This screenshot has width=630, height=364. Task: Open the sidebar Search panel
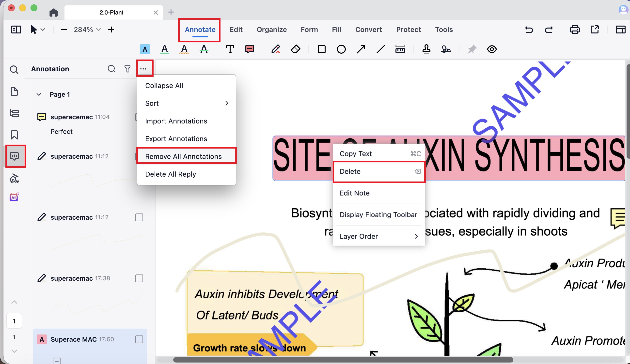click(14, 69)
